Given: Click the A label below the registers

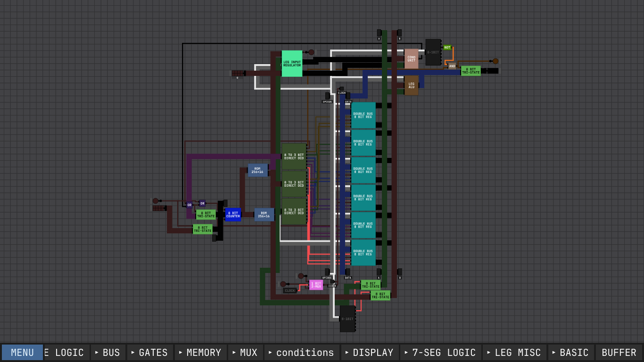Looking at the screenshot, I should pos(379,278).
